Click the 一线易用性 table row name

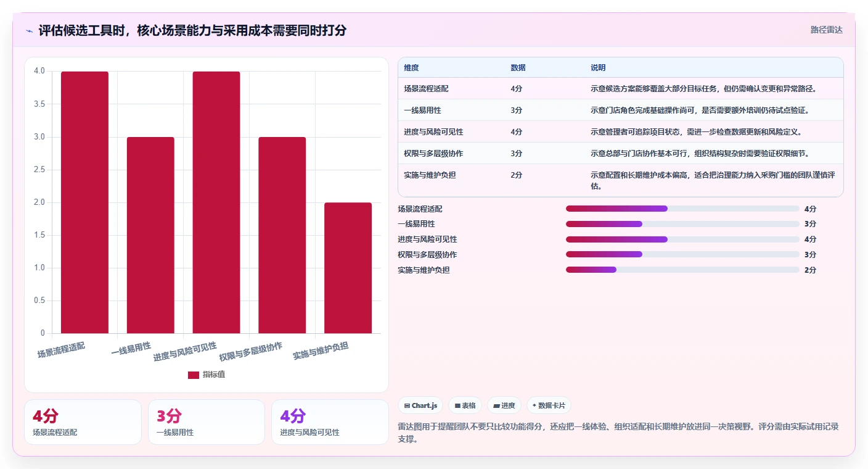click(422, 110)
